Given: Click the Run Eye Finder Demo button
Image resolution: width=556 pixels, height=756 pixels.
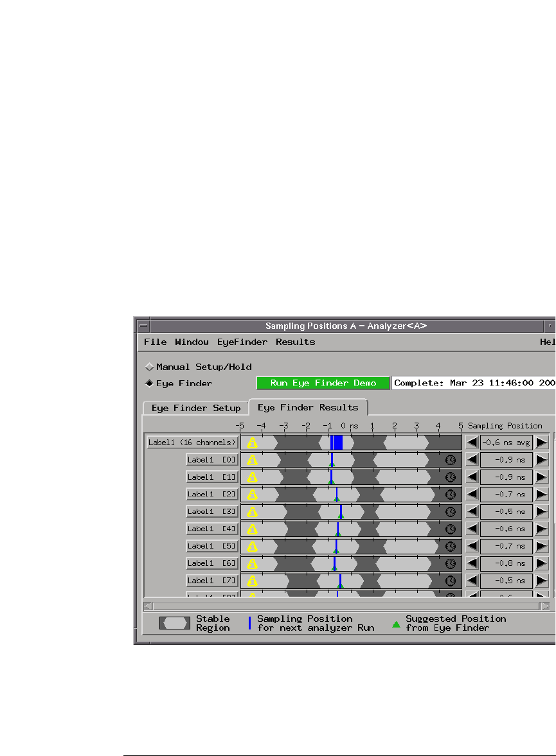Looking at the screenshot, I should pyautogui.click(x=323, y=383).
